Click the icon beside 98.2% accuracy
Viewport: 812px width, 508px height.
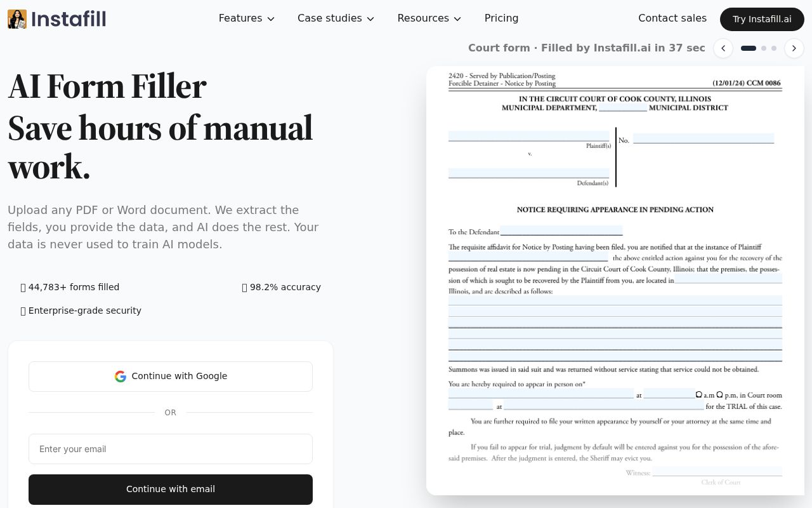(x=245, y=288)
